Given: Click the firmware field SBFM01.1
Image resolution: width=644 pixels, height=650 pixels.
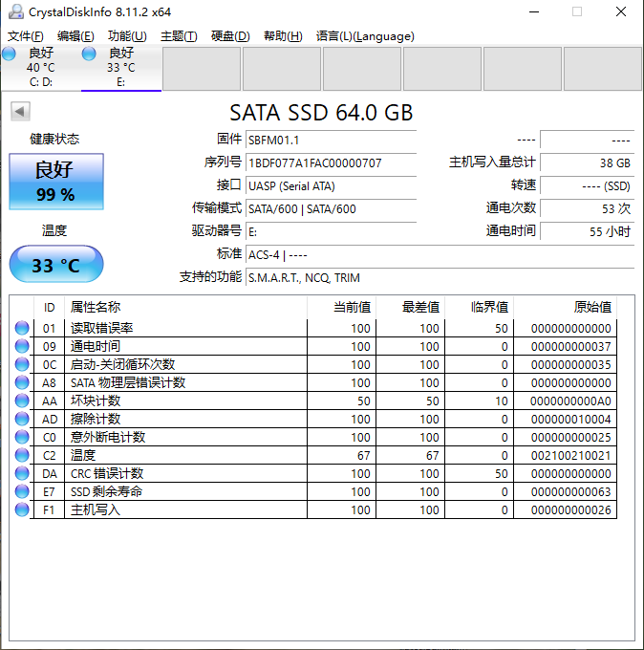Looking at the screenshot, I should 332,141.
